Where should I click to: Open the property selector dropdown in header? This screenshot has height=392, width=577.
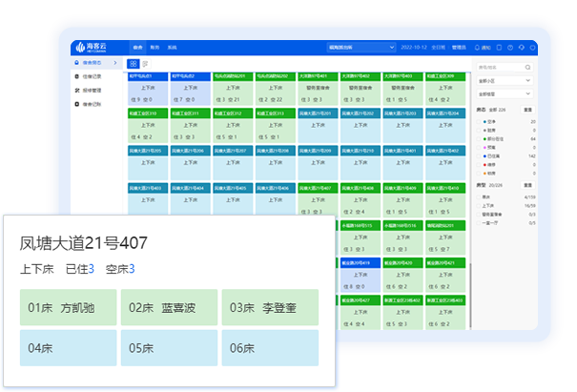(361, 47)
